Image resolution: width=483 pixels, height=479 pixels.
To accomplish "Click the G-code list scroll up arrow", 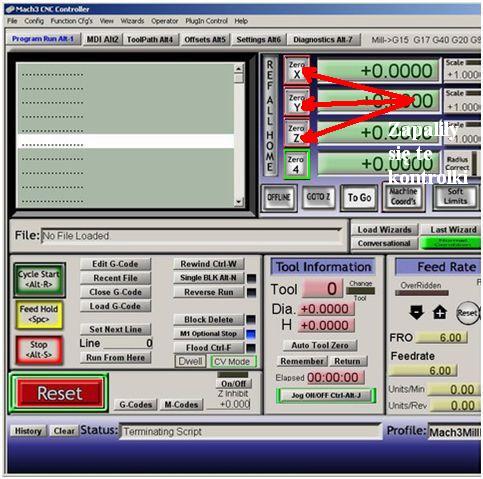I will coord(238,69).
